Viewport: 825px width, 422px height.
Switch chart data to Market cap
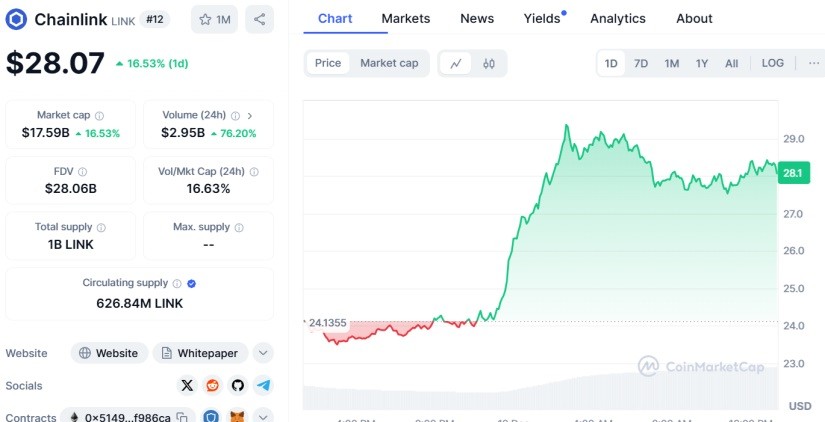coord(389,63)
